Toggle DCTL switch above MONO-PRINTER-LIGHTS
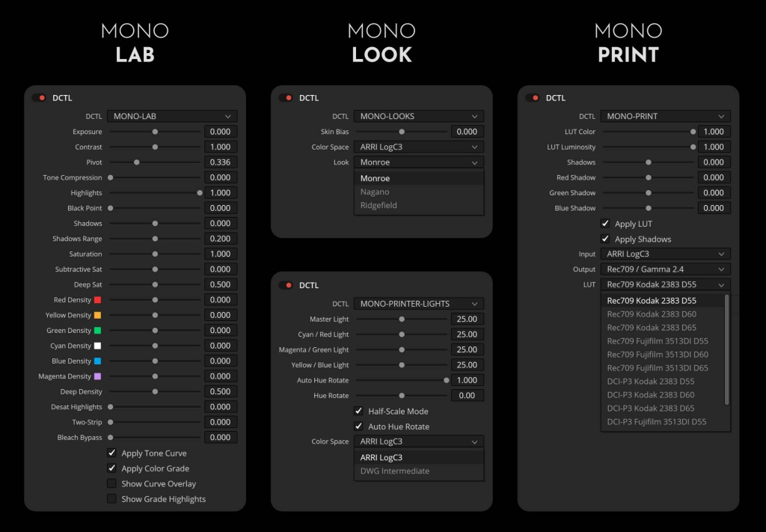Viewport: 766px width, 532px height. 286,285
